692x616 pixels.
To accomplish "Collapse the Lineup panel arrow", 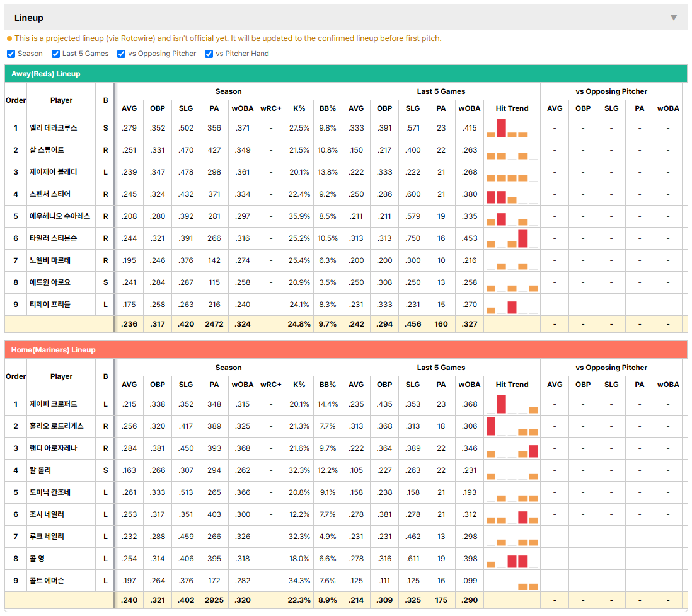I will coord(674,18).
